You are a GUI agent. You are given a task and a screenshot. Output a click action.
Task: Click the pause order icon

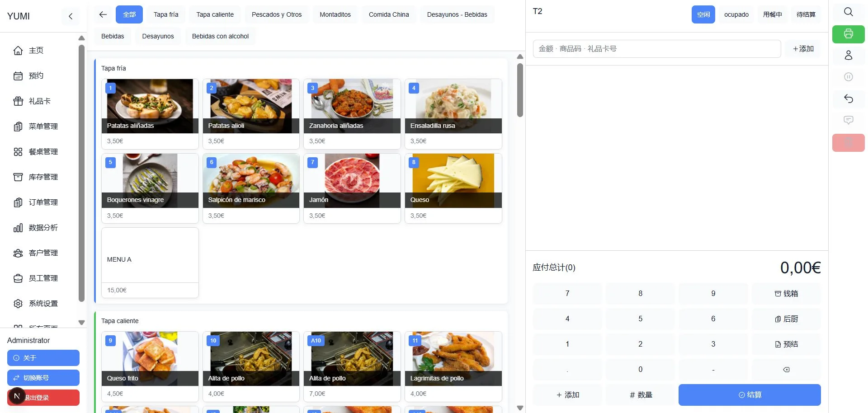[849, 77]
